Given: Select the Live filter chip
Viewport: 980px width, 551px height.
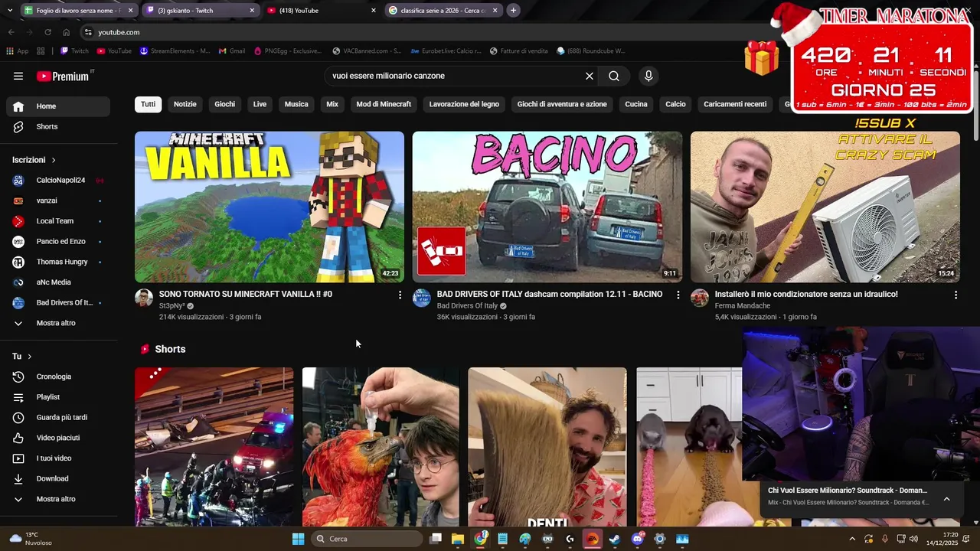Looking at the screenshot, I should pyautogui.click(x=260, y=104).
